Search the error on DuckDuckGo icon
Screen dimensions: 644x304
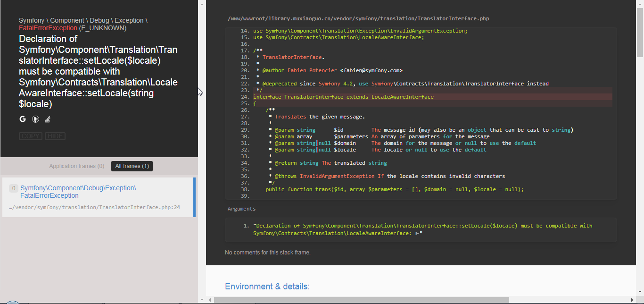35,119
